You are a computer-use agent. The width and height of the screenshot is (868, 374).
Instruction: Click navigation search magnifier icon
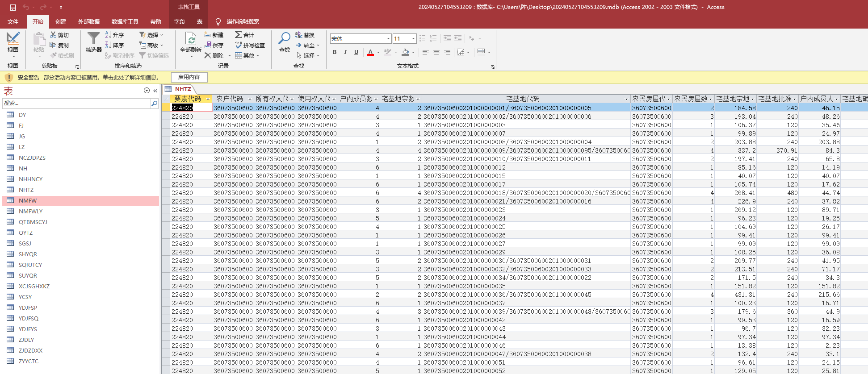point(155,103)
